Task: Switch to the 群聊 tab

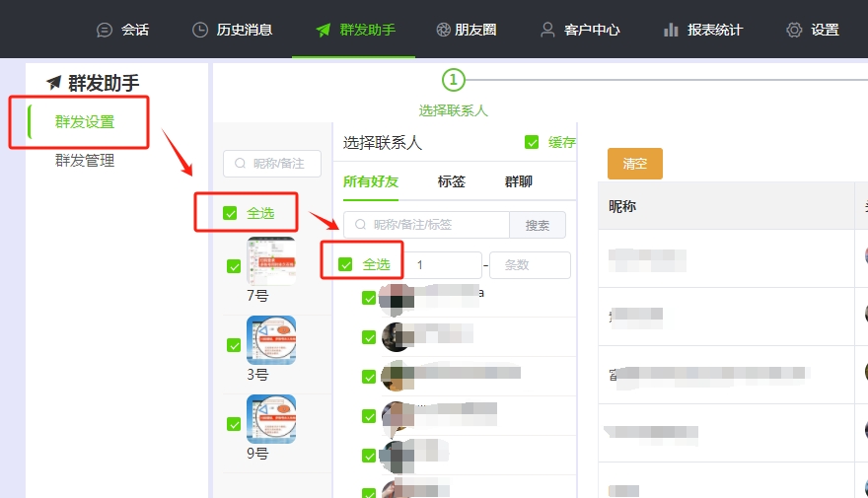Action: (x=519, y=181)
